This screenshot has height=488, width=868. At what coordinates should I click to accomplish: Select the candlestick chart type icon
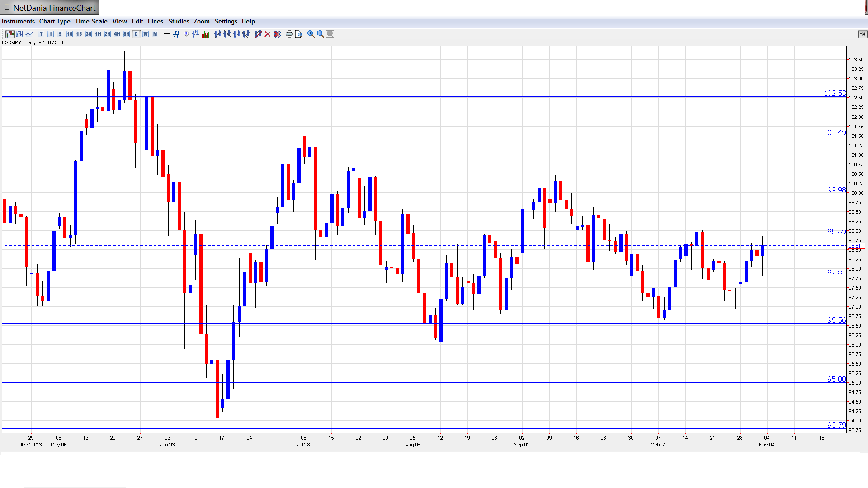coord(10,34)
